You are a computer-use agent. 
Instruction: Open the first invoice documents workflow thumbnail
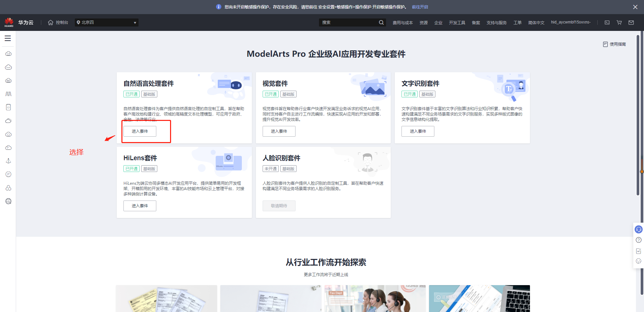(x=166, y=299)
